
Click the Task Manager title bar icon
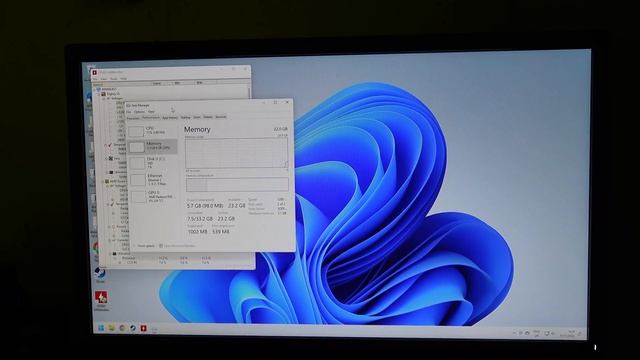129,105
